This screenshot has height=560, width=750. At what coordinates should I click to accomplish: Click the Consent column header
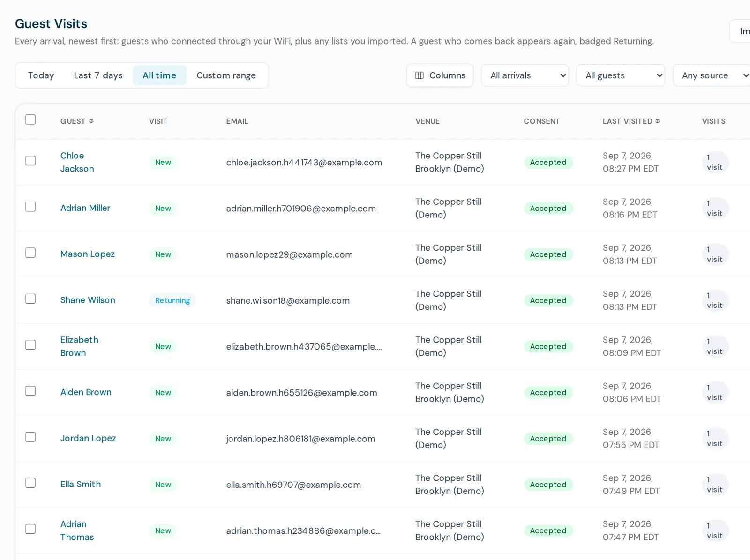[x=541, y=121]
